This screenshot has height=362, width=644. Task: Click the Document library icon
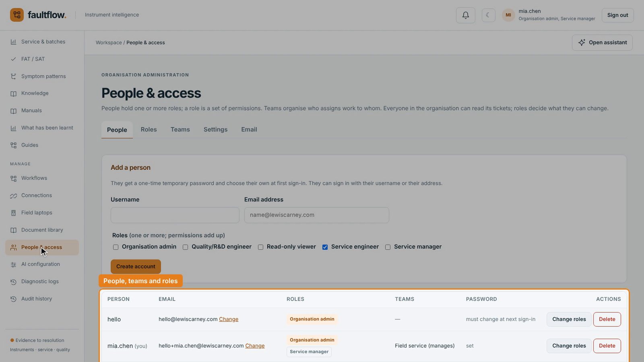(13, 230)
